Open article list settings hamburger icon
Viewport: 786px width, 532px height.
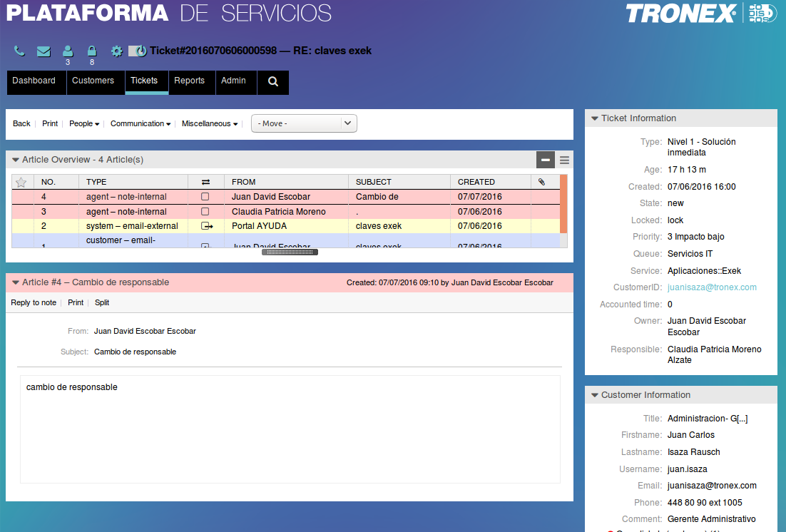564,160
